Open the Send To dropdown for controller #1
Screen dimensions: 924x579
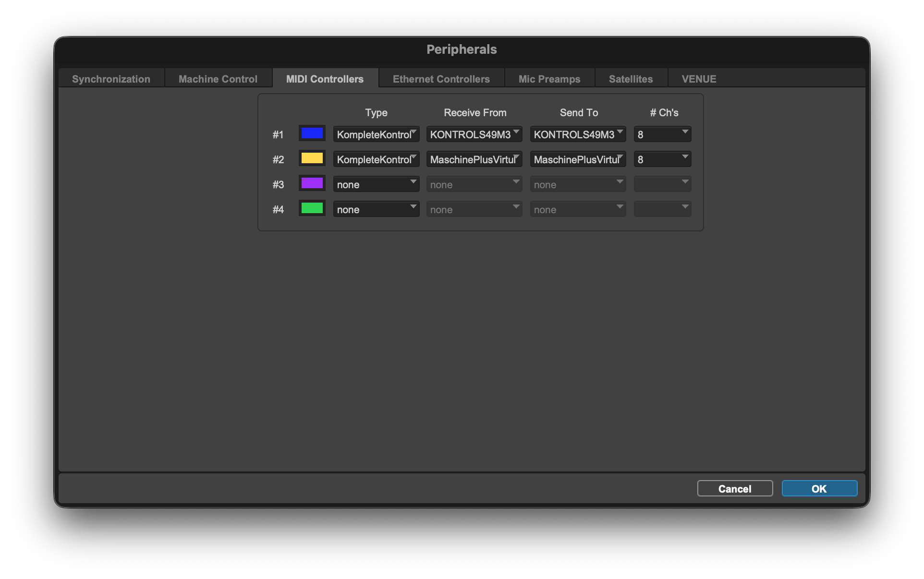click(578, 134)
